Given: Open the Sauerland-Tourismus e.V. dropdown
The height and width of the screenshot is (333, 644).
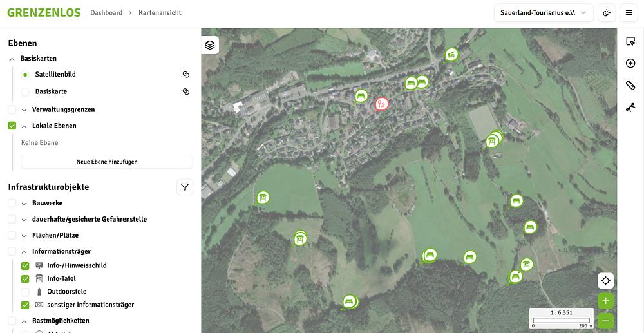Looking at the screenshot, I should pos(544,13).
